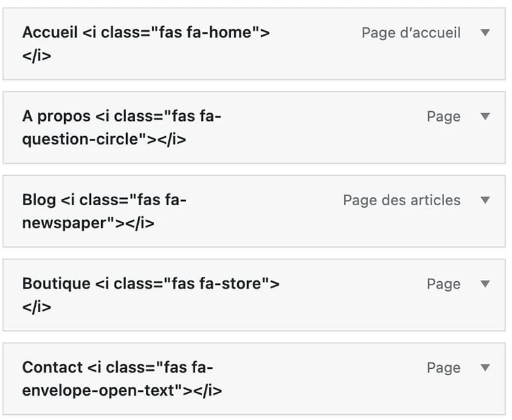Click the Page d'accueil type label

coord(411,33)
